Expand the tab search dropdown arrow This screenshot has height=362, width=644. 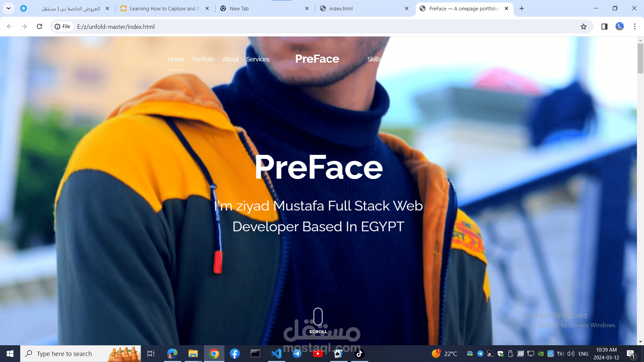[x=8, y=8]
